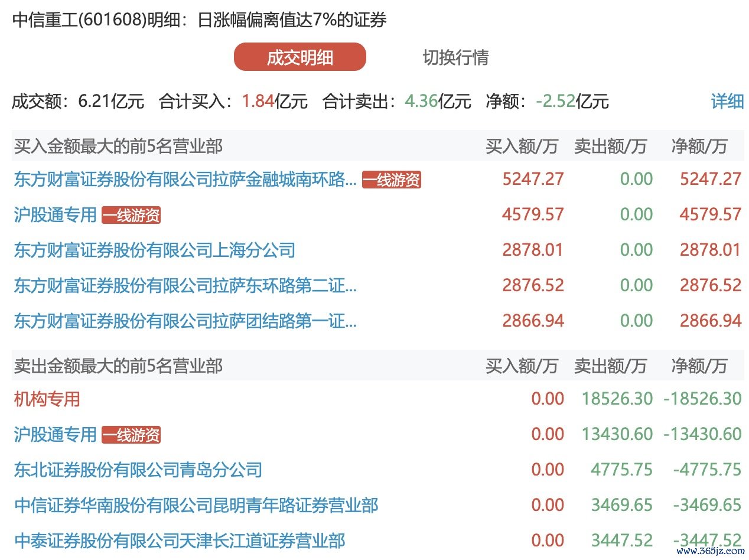Switch to the 切换行情 tab
Image resolution: width=749 pixels, height=560 pixels.
pyautogui.click(x=455, y=57)
